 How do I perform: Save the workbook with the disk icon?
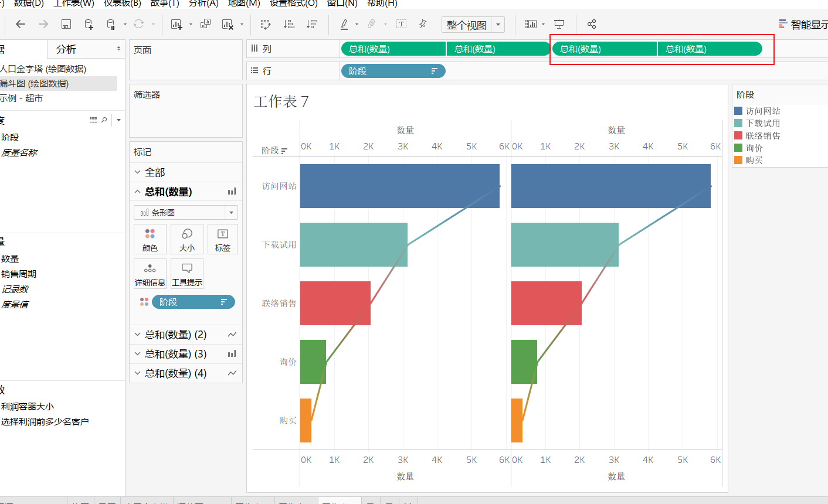point(66,24)
